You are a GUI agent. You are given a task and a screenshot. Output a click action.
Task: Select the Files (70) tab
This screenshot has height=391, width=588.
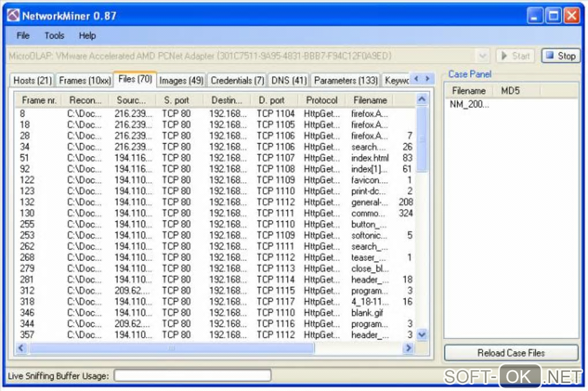pyautogui.click(x=135, y=79)
